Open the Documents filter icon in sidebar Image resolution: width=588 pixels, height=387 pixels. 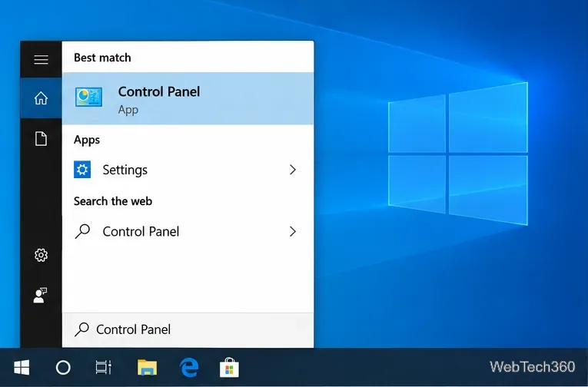pyautogui.click(x=41, y=139)
